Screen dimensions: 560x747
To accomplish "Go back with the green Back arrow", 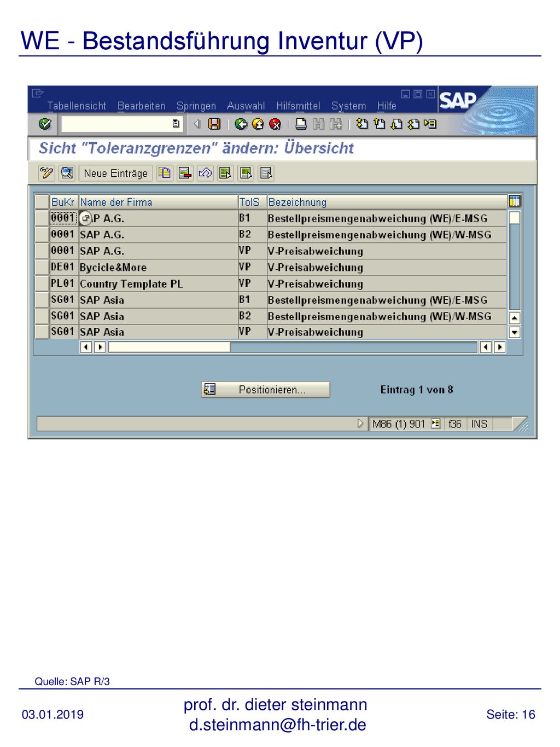I will pyautogui.click(x=241, y=124).
